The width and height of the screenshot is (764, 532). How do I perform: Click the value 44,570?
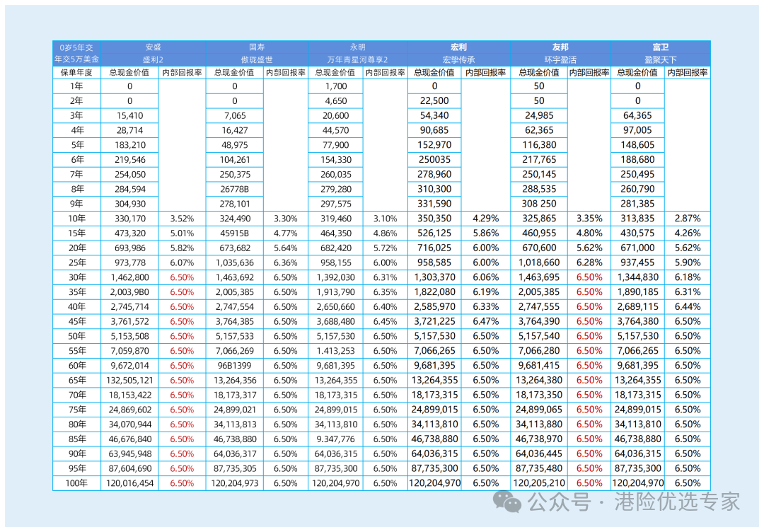[x=336, y=131]
